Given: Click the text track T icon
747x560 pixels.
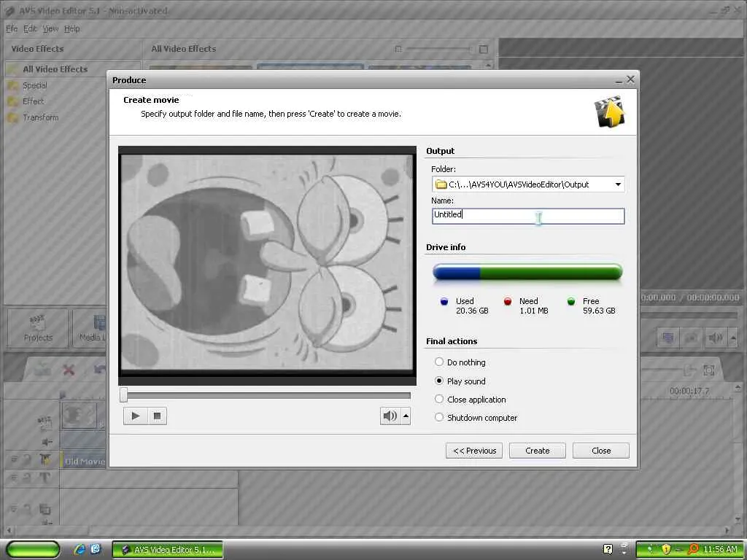Looking at the screenshot, I should point(44,477).
